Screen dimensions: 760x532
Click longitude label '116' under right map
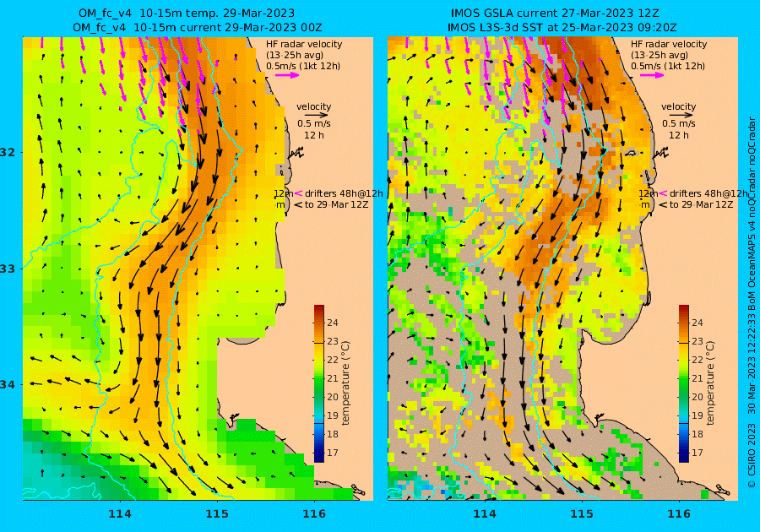tap(679, 514)
